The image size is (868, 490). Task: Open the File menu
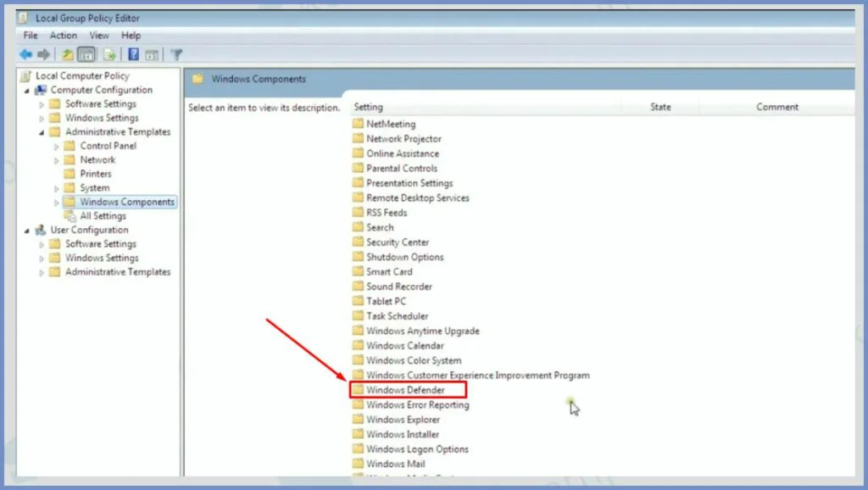click(31, 36)
